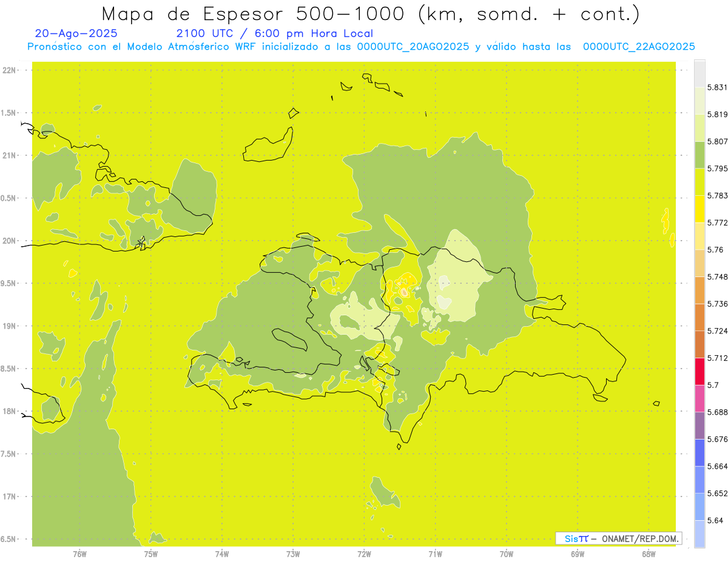
Task: Click the latitude label 22N
Action: tap(9, 70)
